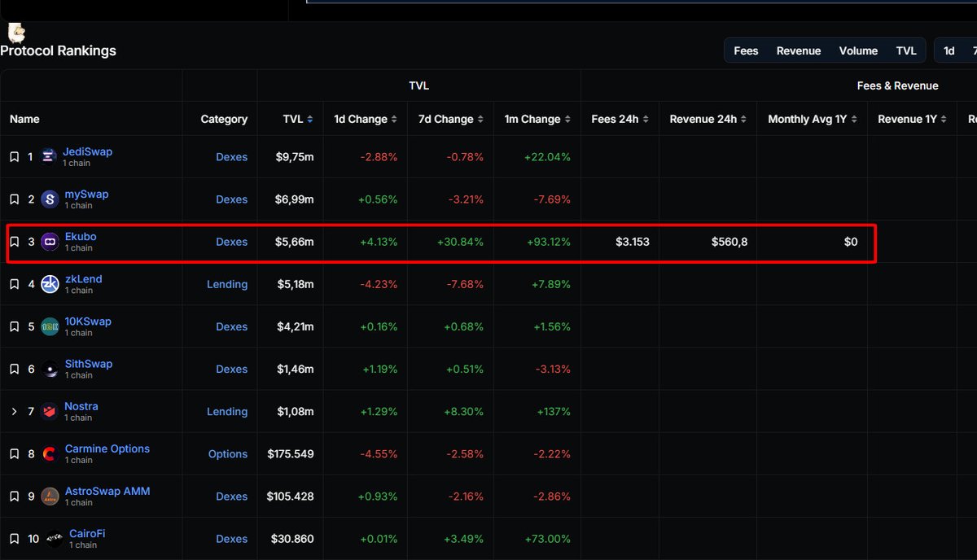Click the llama mascot icon
This screenshot has height=560, width=977.
point(16,33)
